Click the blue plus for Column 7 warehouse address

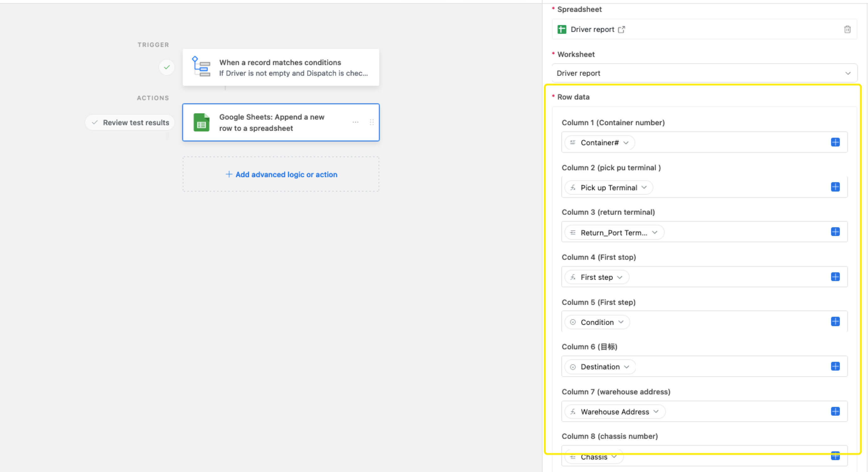[835, 411]
